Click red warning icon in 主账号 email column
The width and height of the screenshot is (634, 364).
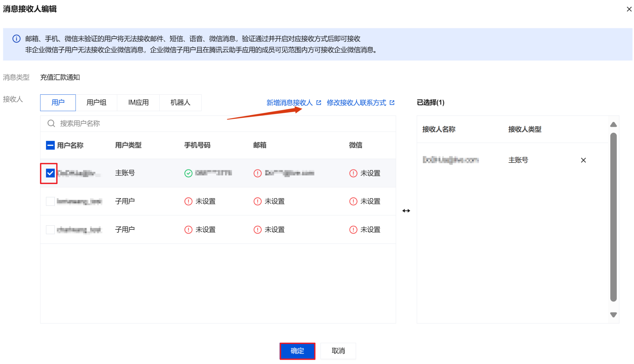[257, 173]
